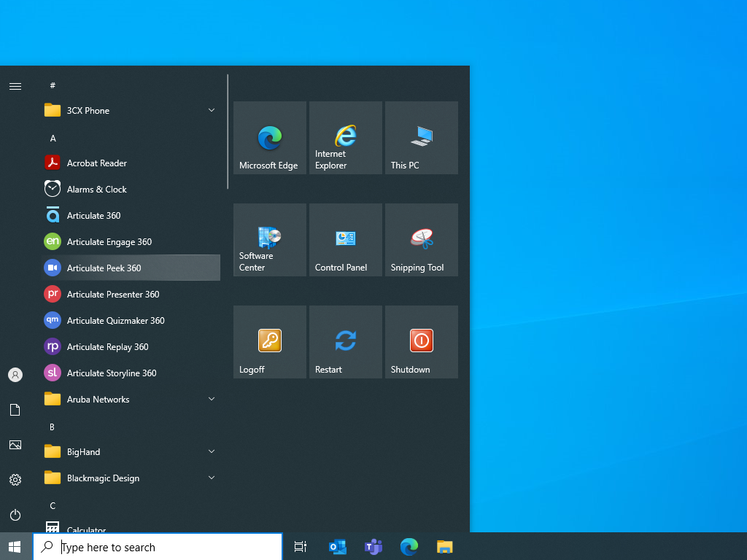This screenshot has width=747, height=560.
Task: Click the Restart tile
Action: pos(345,342)
